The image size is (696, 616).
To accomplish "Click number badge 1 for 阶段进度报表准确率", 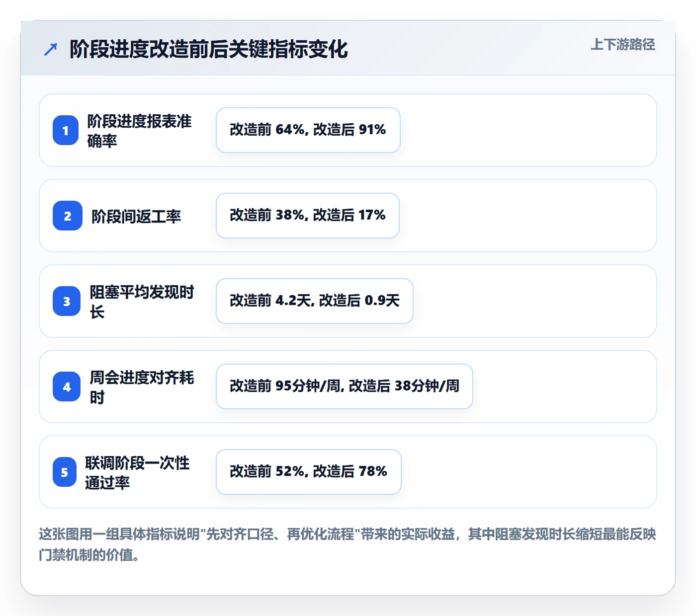I will 66,130.
